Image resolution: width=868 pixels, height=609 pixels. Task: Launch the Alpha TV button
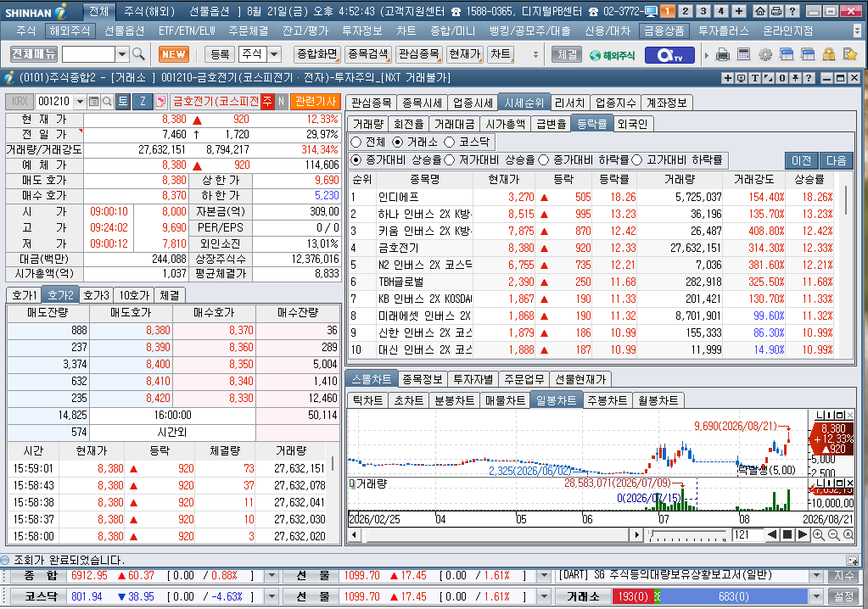669,55
